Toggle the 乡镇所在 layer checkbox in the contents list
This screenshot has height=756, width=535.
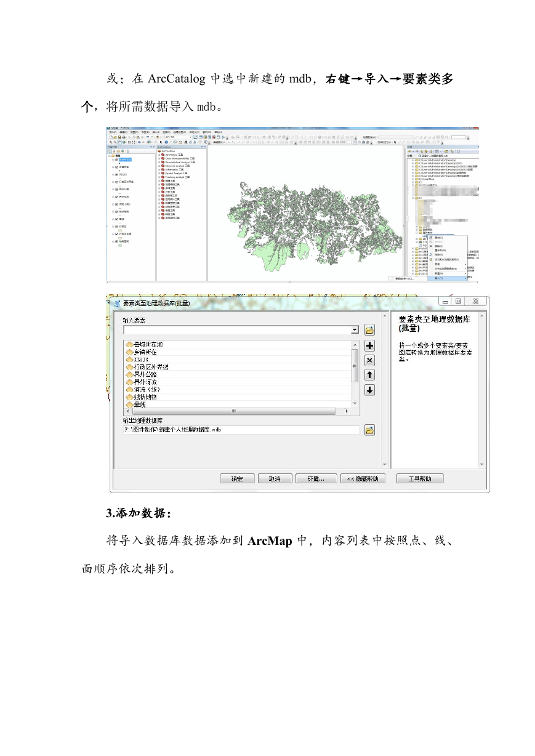116,167
